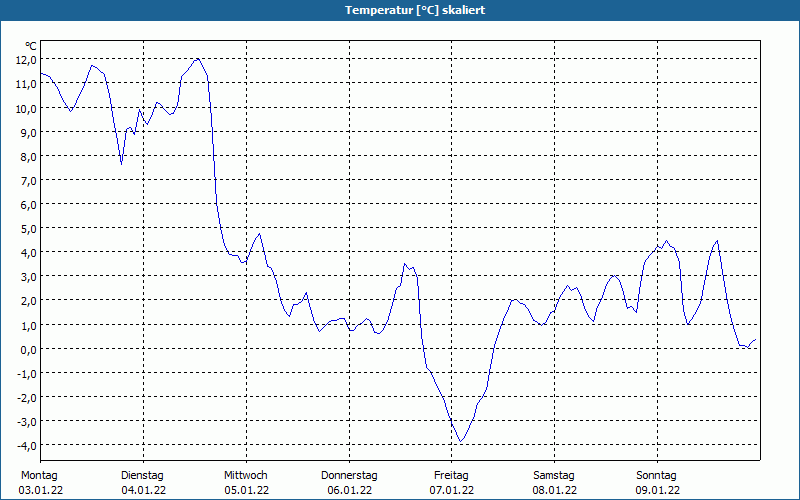The width and height of the screenshot is (800, 500).
Task: Click the Samstag day label
Action: click(x=554, y=476)
